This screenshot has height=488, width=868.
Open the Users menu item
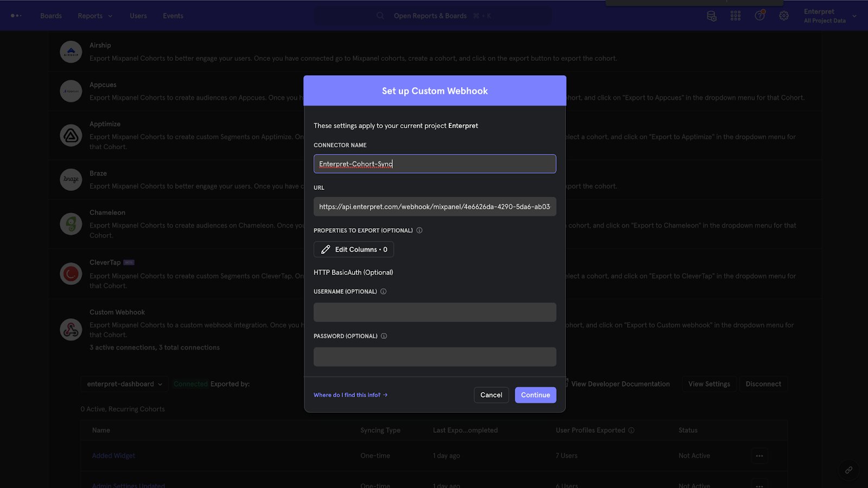pyautogui.click(x=138, y=16)
